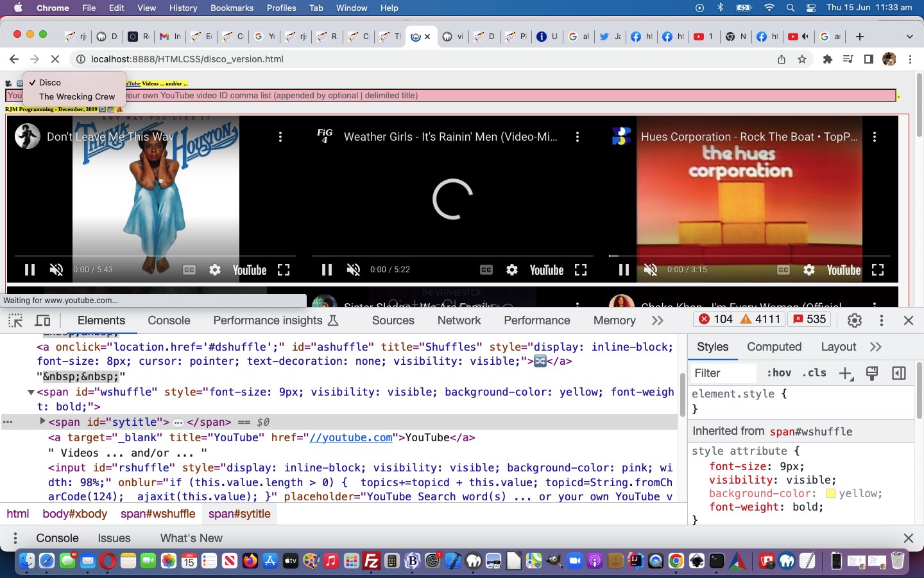Open the Issues drawer tab

[x=114, y=538]
